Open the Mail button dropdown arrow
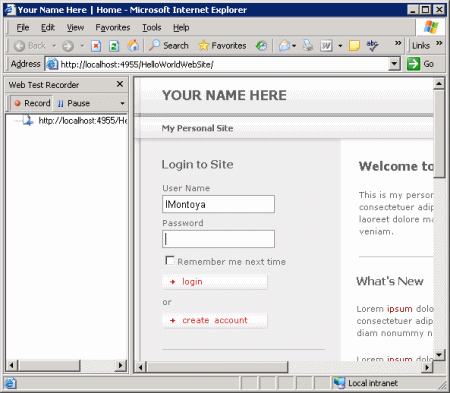The width and height of the screenshot is (450, 393). [x=294, y=46]
